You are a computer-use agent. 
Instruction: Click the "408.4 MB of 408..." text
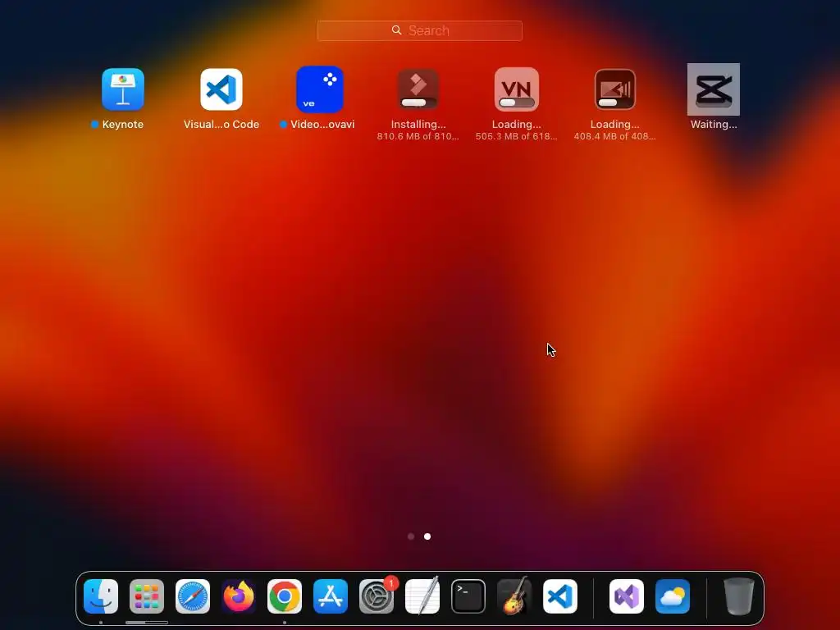click(x=615, y=136)
